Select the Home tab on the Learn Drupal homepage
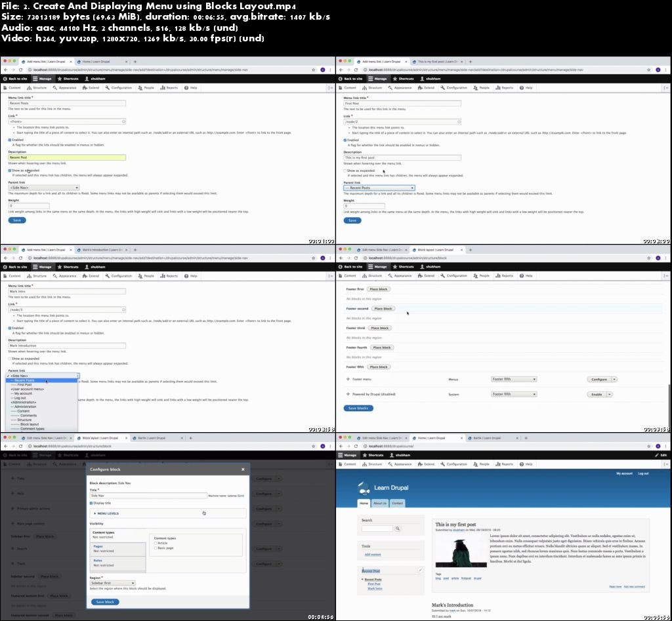 pyautogui.click(x=364, y=503)
